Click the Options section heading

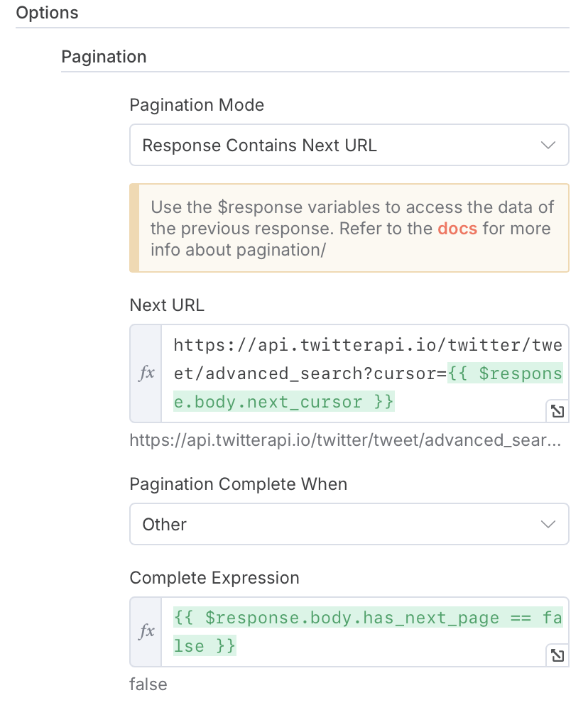pyautogui.click(x=47, y=13)
